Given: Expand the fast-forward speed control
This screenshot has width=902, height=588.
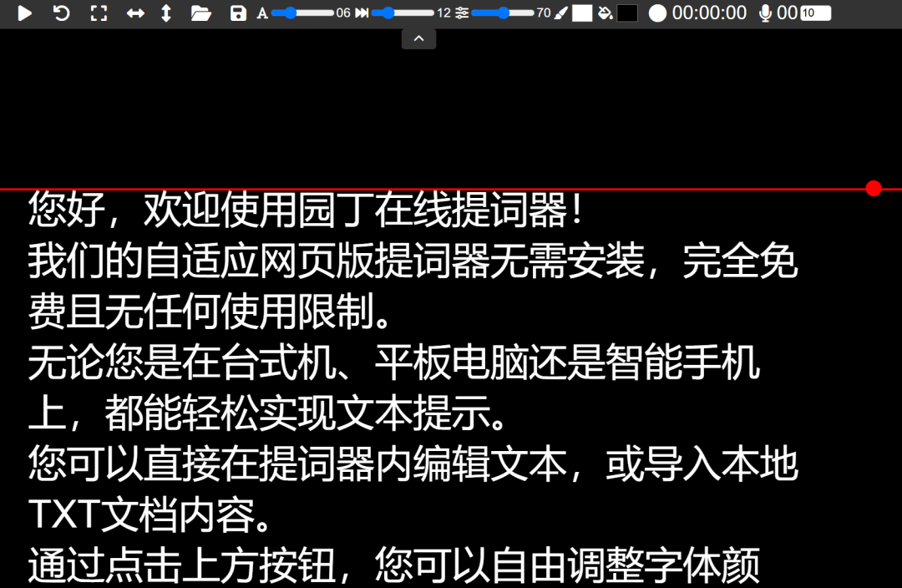Looking at the screenshot, I should click(x=362, y=13).
